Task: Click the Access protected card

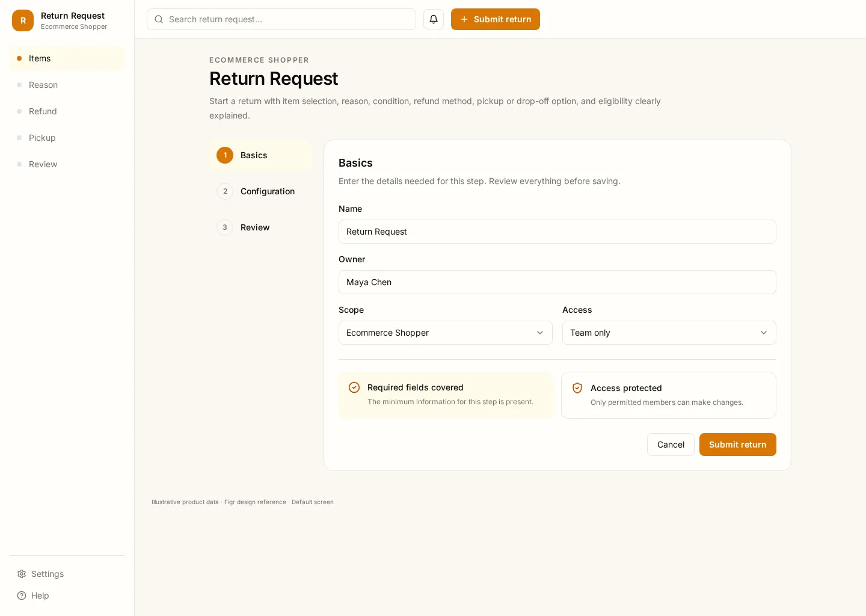Action: [669, 395]
